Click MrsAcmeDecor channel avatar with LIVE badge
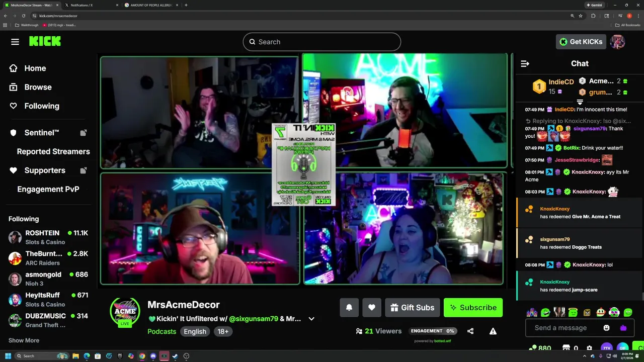This screenshot has height=362, width=644. (x=125, y=312)
